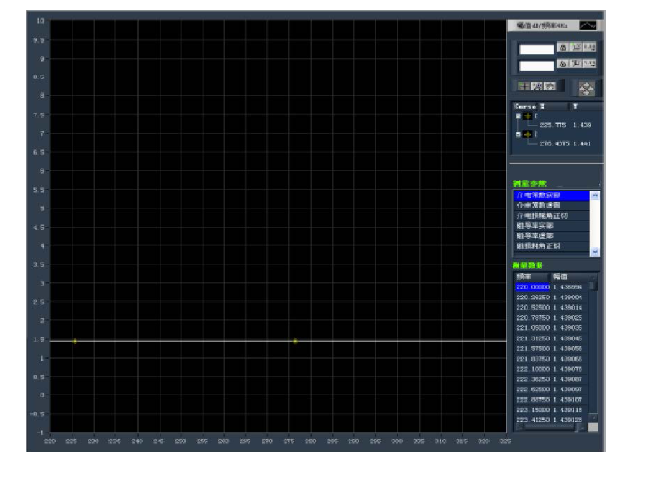Click the upper axis scale input field

click(x=536, y=47)
